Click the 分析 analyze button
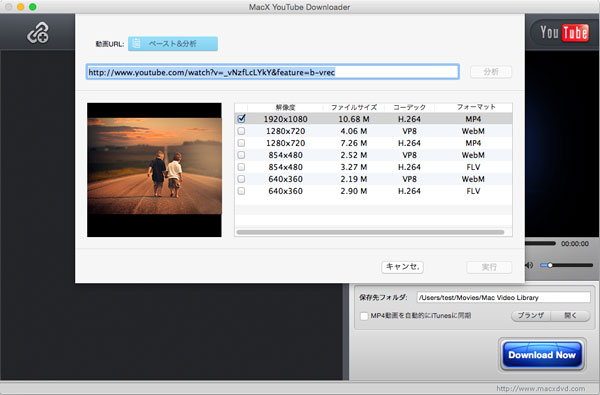The height and width of the screenshot is (395, 600). (x=491, y=72)
